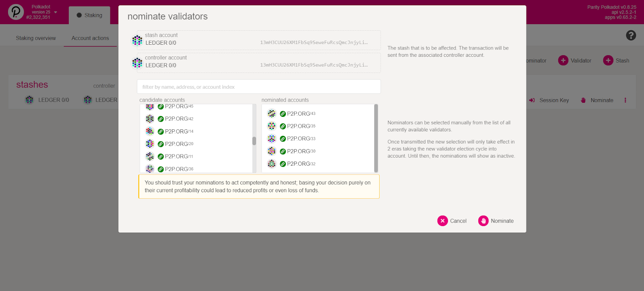Viewport: 644px width, 291px height.
Task: Click the Session Key button label
Action: 554,100
